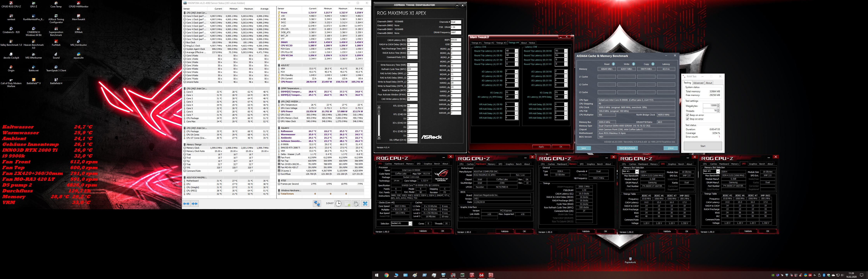Image resolution: width=868 pixels, height=279 pixels.
Task: Click the HWiNFO blue X close-sensors icon
Action: point(365,203)
